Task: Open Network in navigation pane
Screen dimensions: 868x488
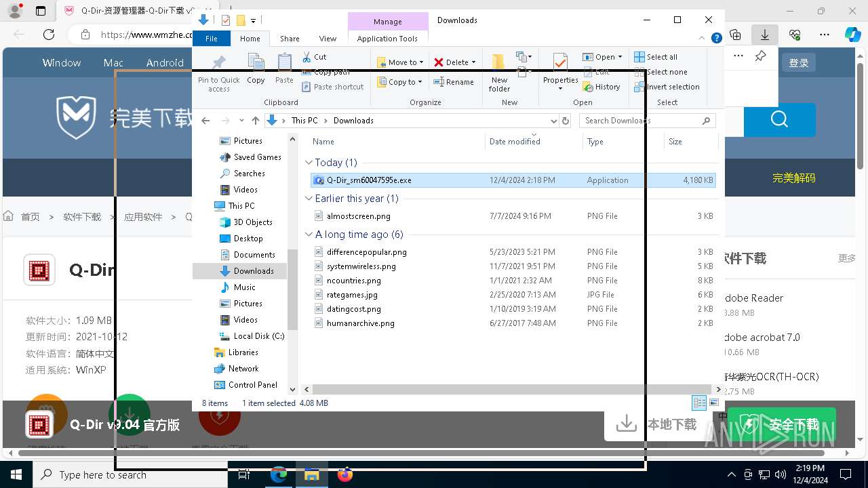Action: [236, 369]
